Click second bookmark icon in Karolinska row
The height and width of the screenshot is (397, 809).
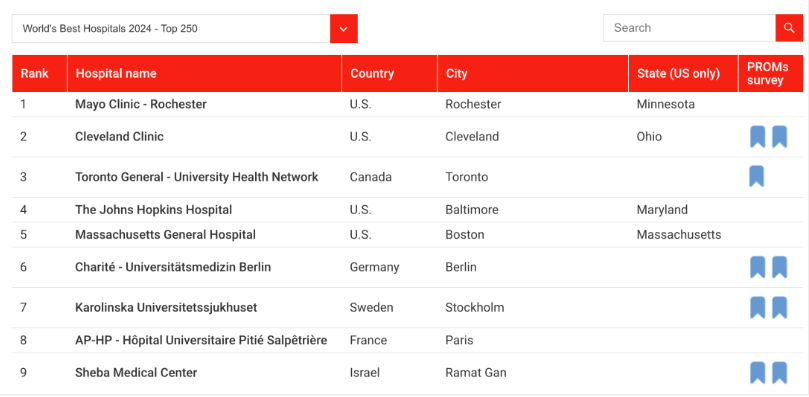point(780,308)
